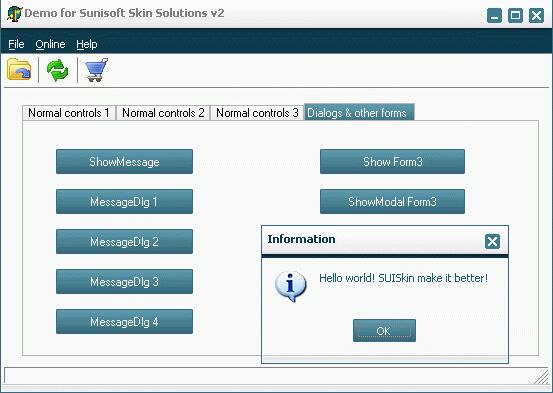Open the Online menu
Viewport: 553px width, 393px height.
tap(50, 44)
